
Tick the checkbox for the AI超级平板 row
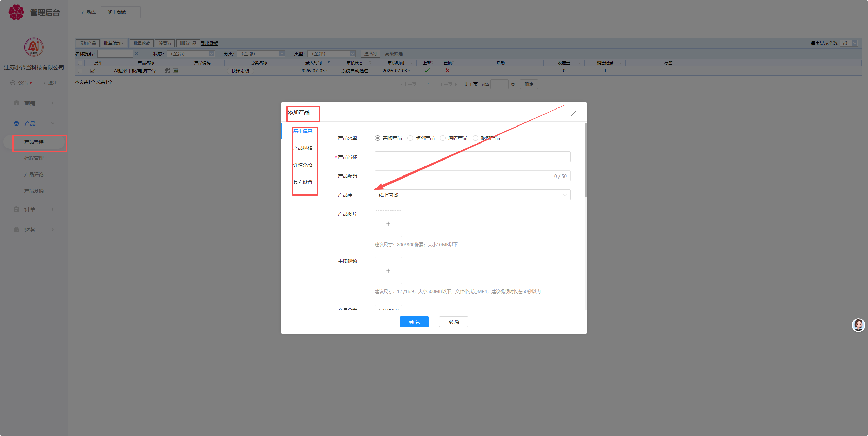pyautogui.click(x=80, y=71)
